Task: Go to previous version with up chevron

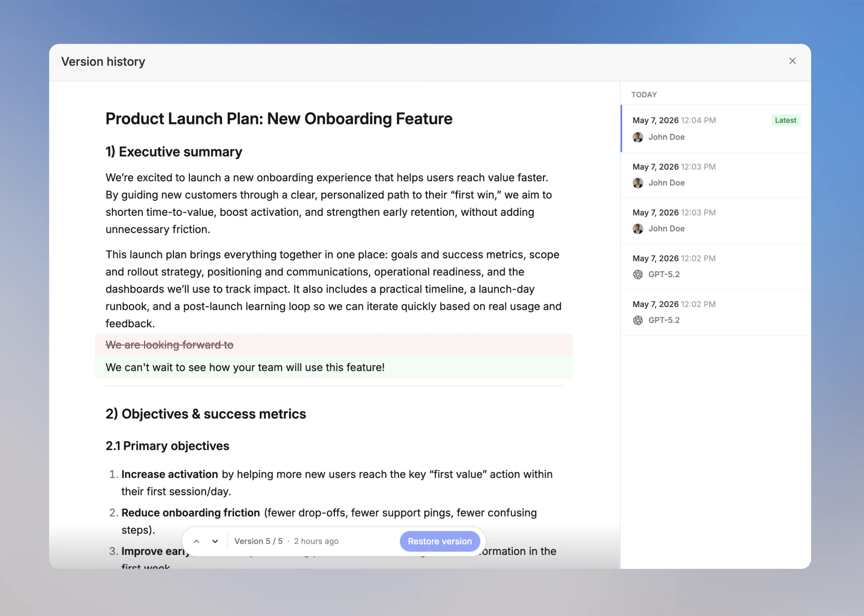Action: (197, 541)
